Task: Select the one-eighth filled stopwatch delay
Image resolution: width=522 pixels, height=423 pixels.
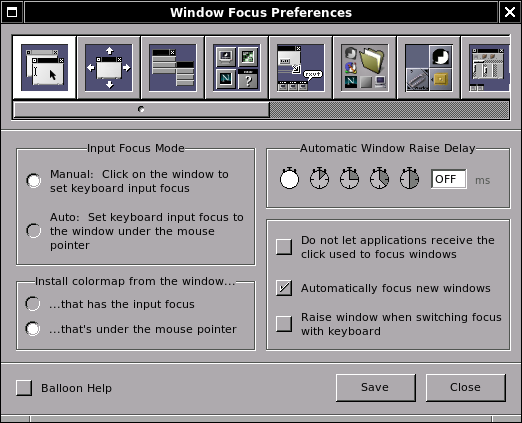Action: click(x=319, y=178)
